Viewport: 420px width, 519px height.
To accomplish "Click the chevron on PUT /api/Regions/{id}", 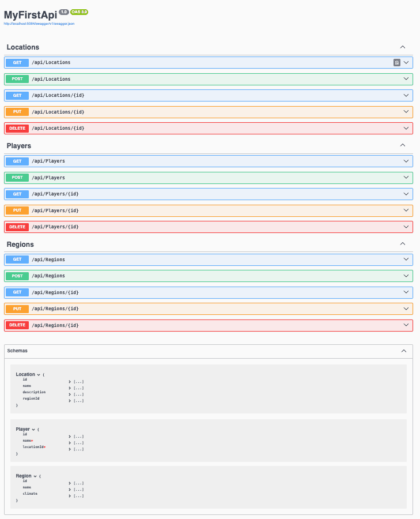I will coord(406,309).
